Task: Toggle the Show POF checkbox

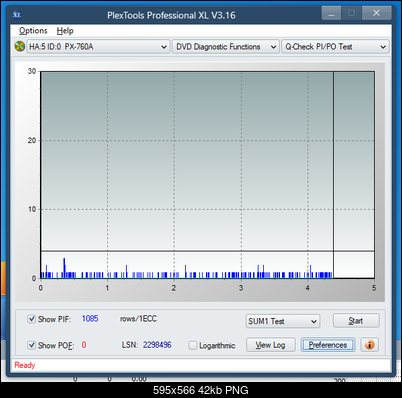Action: [x=31, y=345]
